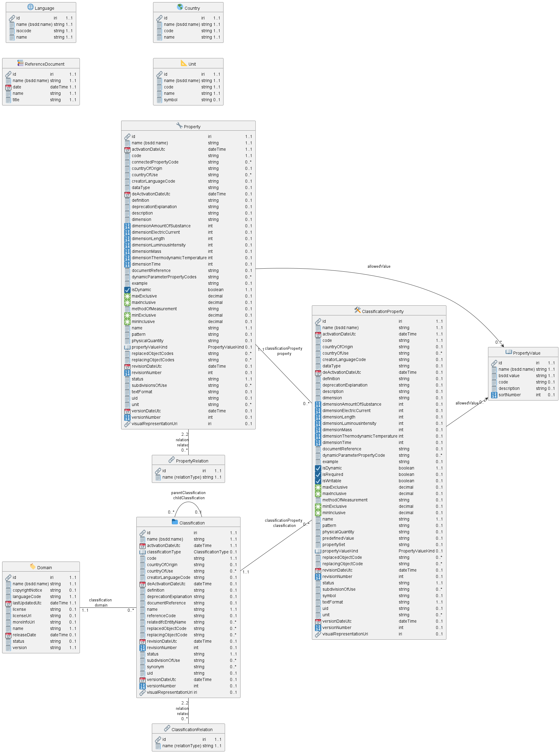Viewport: 560px width, 753px height.
Task: Click book icon beside classificationType in Classification
Action: (x=142, y=552)
